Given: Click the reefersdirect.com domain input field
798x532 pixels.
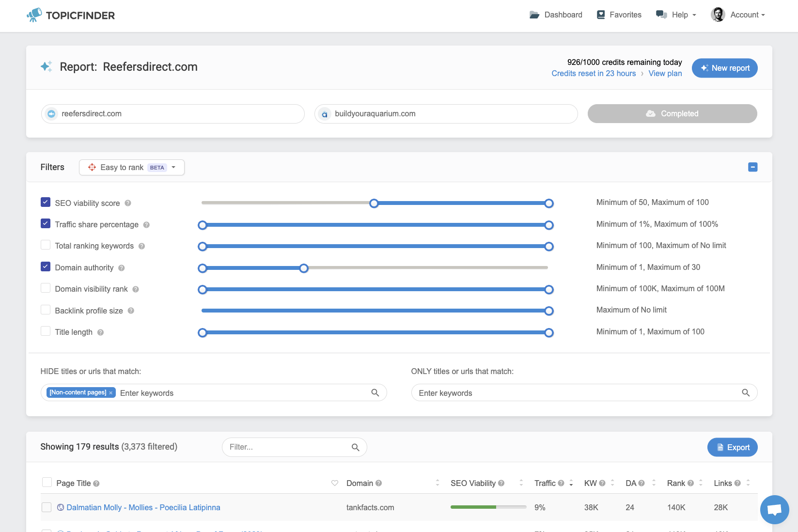Looking at the screenshot, I should click(x=173, y=114).
